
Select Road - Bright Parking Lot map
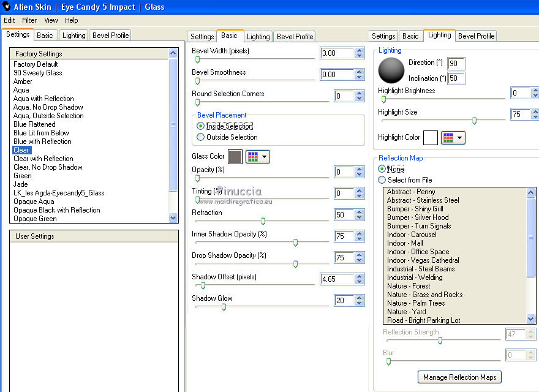click(423, 320)
